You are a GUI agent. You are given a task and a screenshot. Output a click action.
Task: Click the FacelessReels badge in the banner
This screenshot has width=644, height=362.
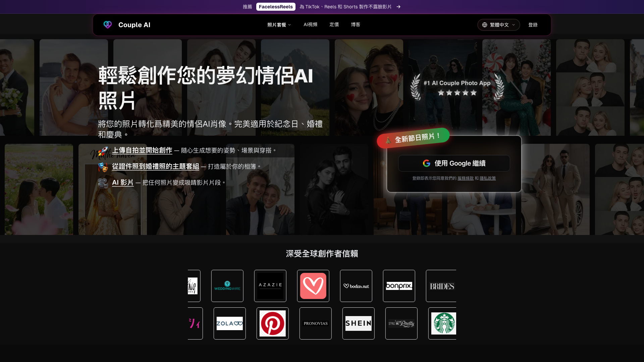(x=276, y=7)
